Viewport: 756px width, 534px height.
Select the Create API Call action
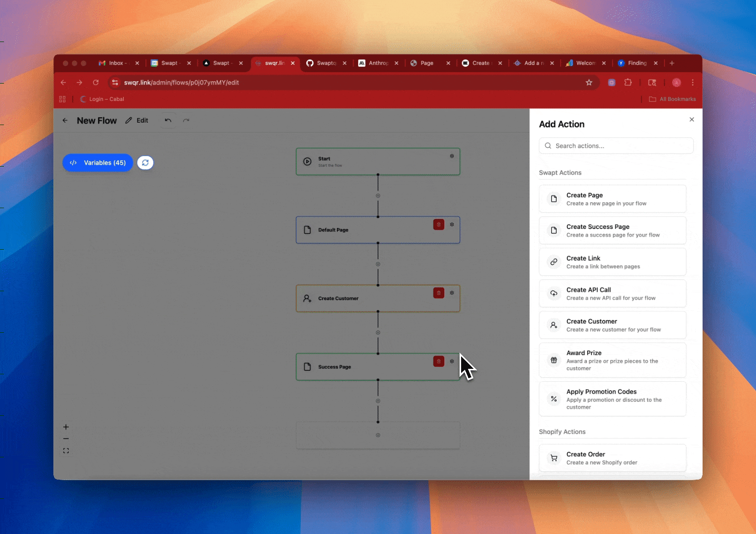pyautogui.click(x=612, y=294)
